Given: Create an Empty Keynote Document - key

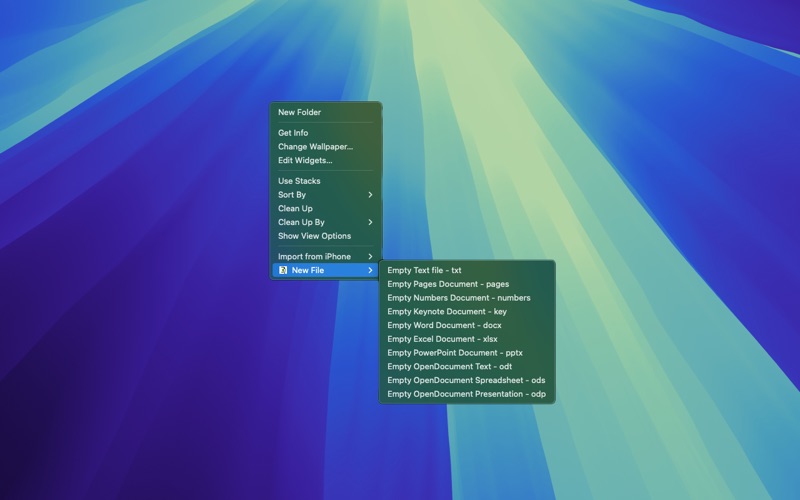Looking at the screenshot, I should [x=467, y=312].
